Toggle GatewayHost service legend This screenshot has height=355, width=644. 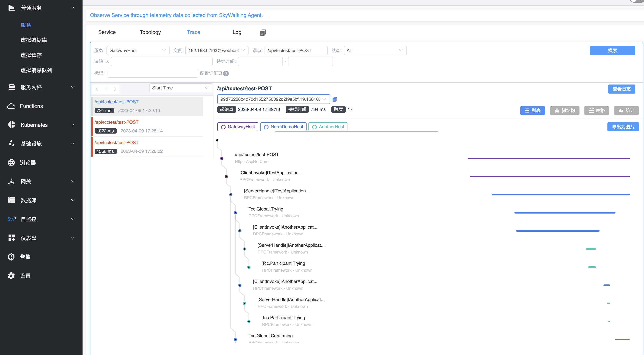[238, 127]
